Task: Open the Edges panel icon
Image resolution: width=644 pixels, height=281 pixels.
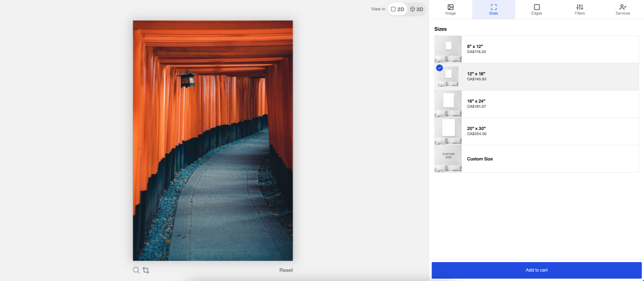Action: pos(537,7)
